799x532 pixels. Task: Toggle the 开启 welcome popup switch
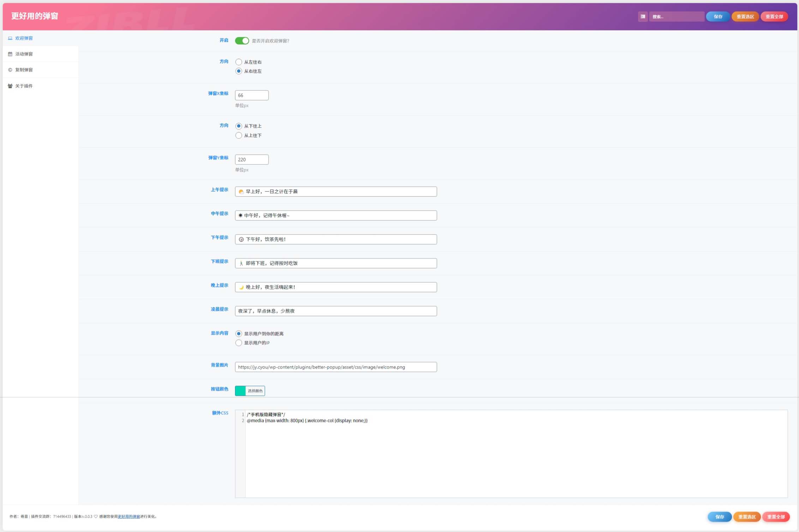[x=242, y=41]
